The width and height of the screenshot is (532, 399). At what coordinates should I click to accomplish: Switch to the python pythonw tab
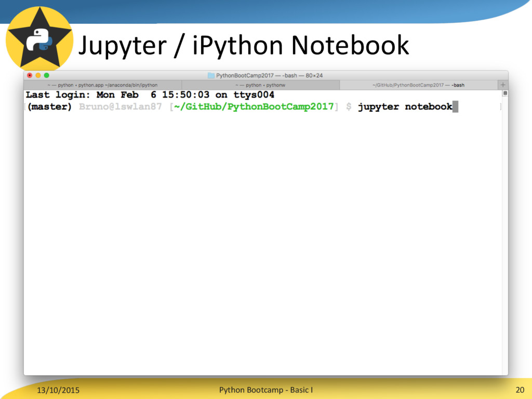[x=261, y=85]
